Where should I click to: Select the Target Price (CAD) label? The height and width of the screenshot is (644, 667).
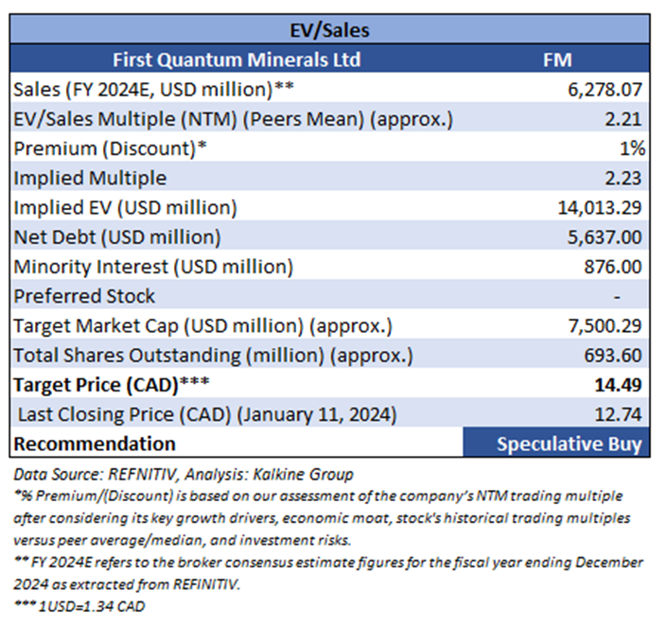[111, 385]
